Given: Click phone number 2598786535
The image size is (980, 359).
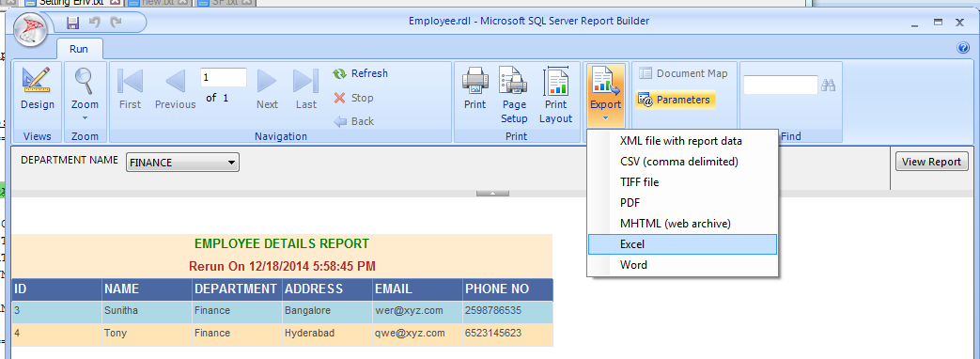Looking at the screenshot, I should point(507,311).
